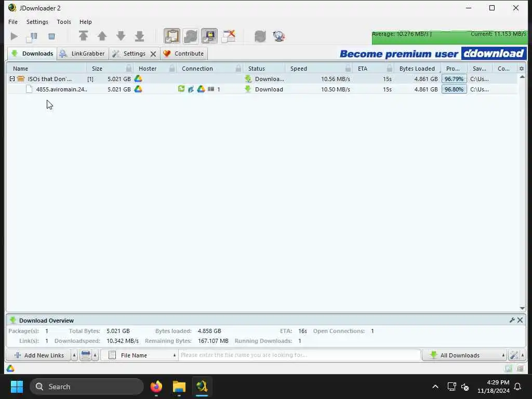This screenshot has width=532, height=399.
Task: Sort by the Name column header
Action: (46, 69)
